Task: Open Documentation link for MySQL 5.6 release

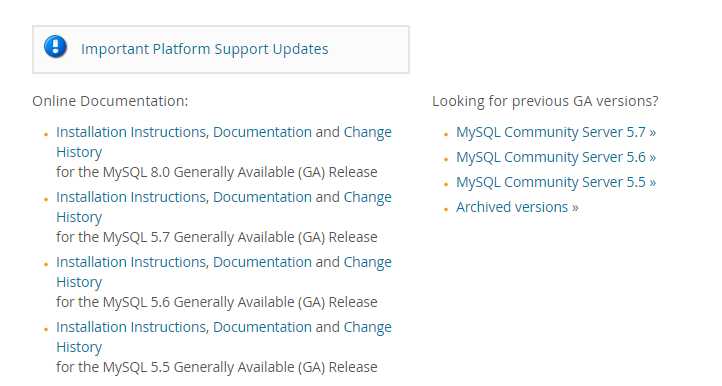Action: [262, 262]
